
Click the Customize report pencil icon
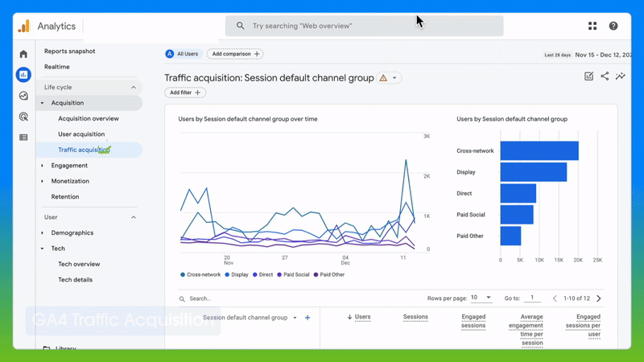coord(588,76)
